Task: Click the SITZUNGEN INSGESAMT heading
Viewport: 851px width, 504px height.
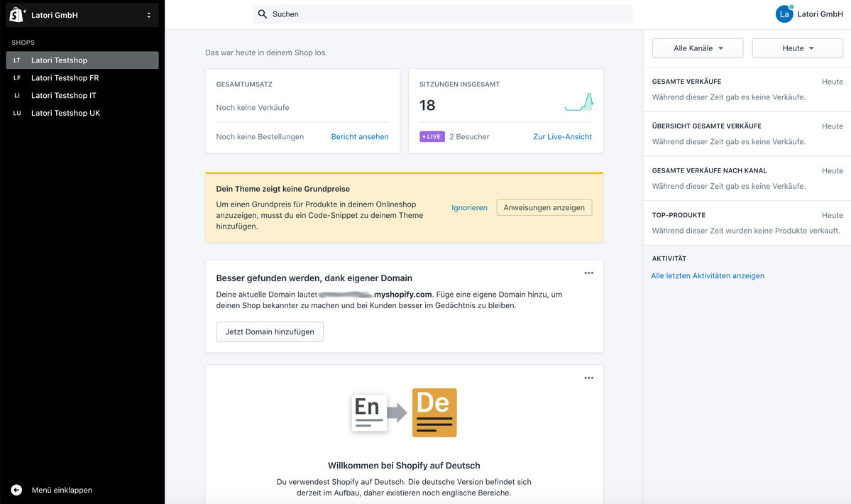Action: coord(460,84)
